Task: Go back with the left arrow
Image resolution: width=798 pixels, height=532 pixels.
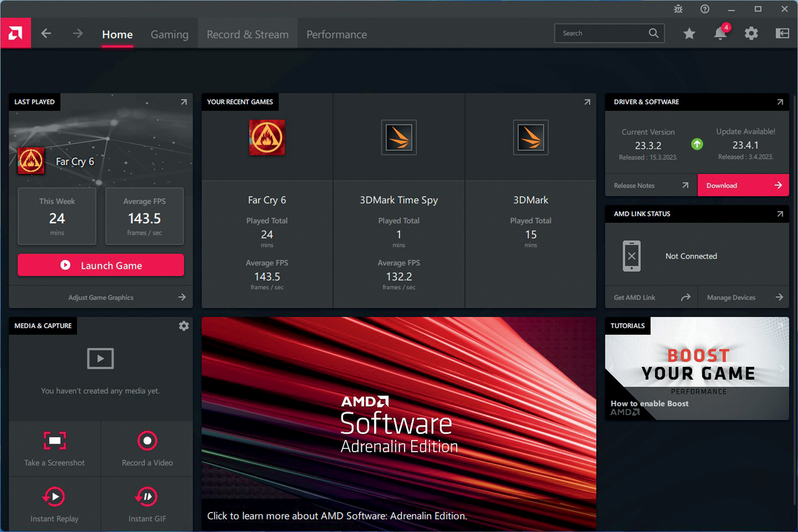Action: 46,34
